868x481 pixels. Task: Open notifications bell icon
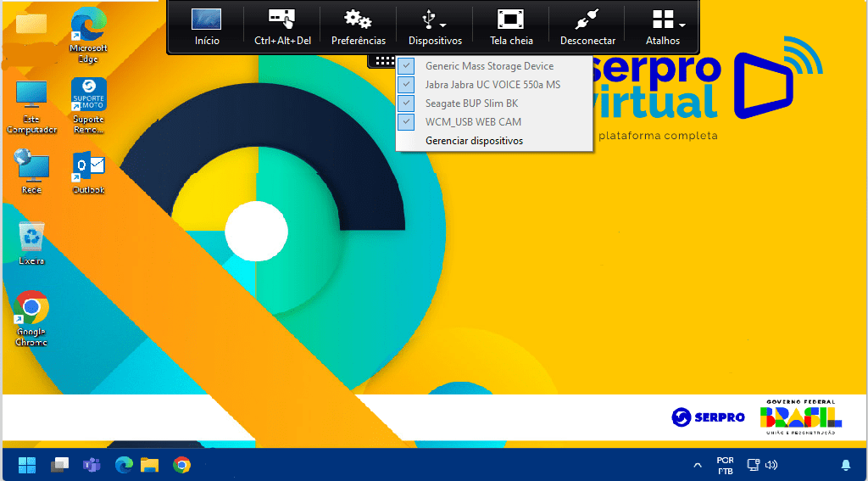pyautogui.click(x=846, y=464)
